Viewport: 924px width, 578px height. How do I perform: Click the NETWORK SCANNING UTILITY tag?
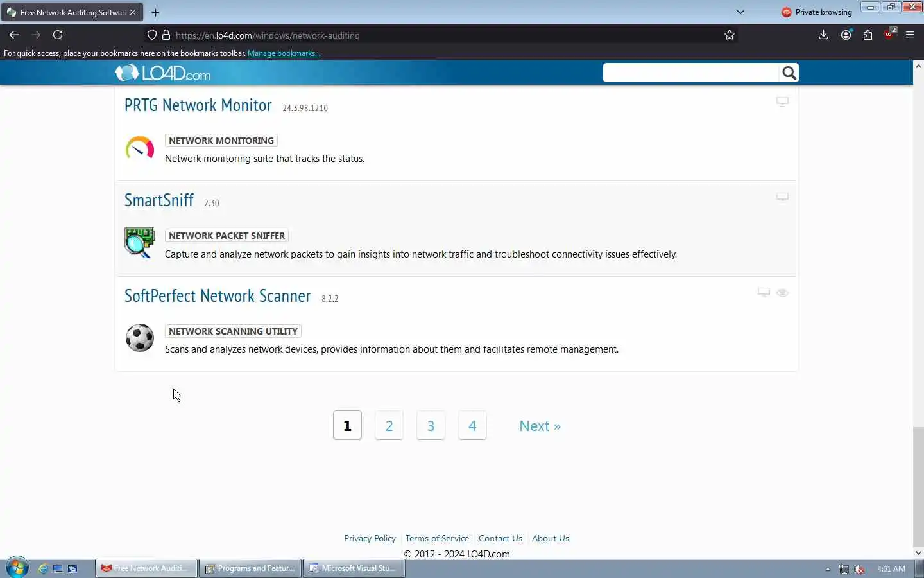(233, 331)
